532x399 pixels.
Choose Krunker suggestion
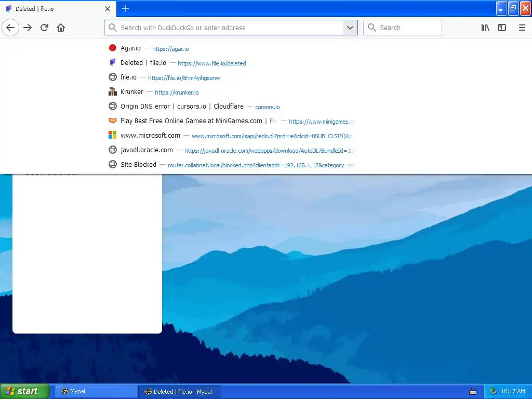(x=231, y=92)
